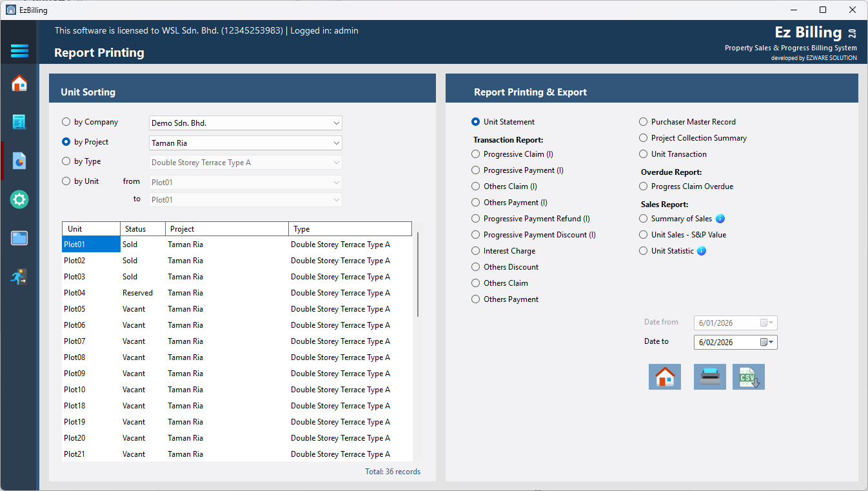Image resolution: width=868 pixels, height=491 pixels.
Task: Show info for Summary of Sales
Action: coord(720,219)
